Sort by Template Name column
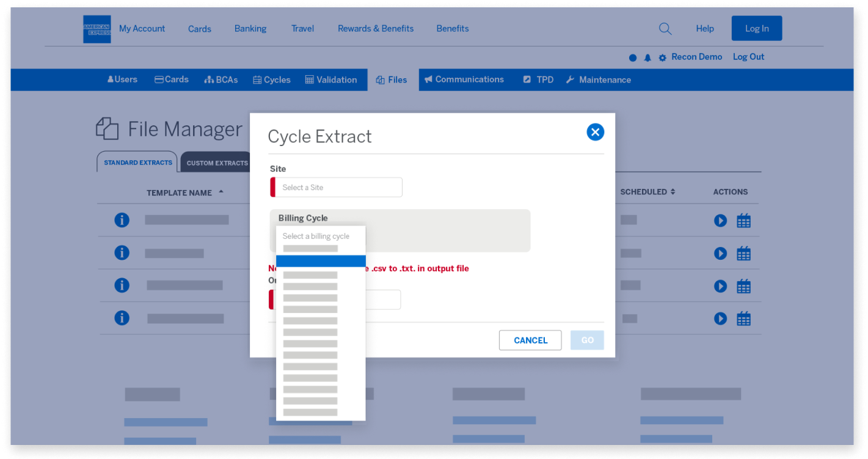This screenshot has width=868, height=459. point(184,193)
